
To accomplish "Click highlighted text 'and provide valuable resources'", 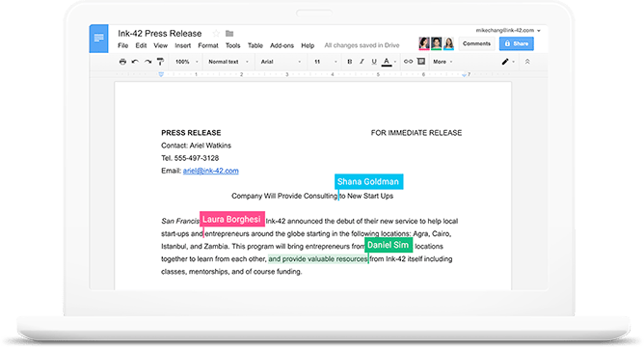I will coord(318,259).
